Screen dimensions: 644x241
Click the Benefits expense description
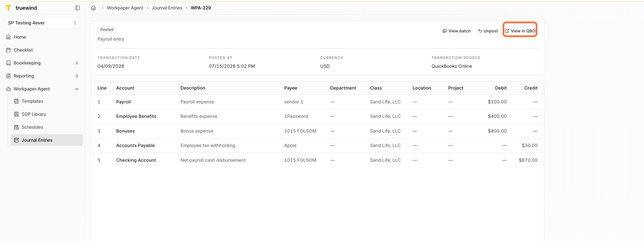[199, 116]
